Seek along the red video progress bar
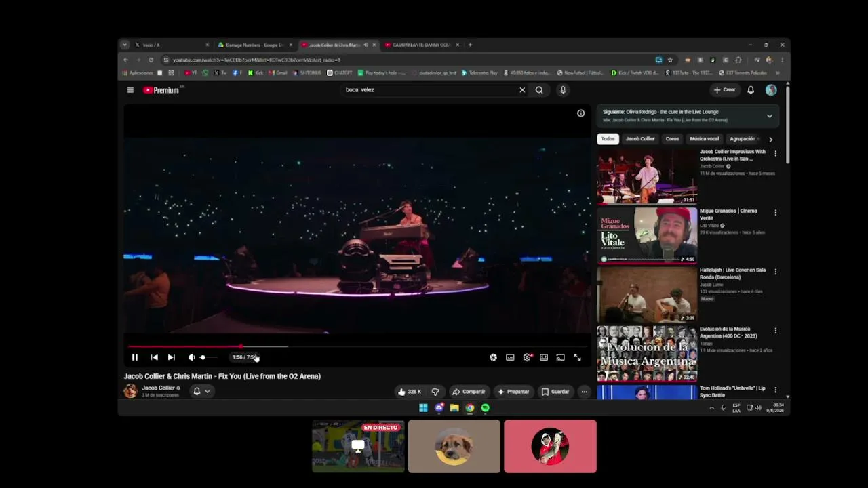The width and height of the screenshot is (868, 488). click(x=357, y=346)
